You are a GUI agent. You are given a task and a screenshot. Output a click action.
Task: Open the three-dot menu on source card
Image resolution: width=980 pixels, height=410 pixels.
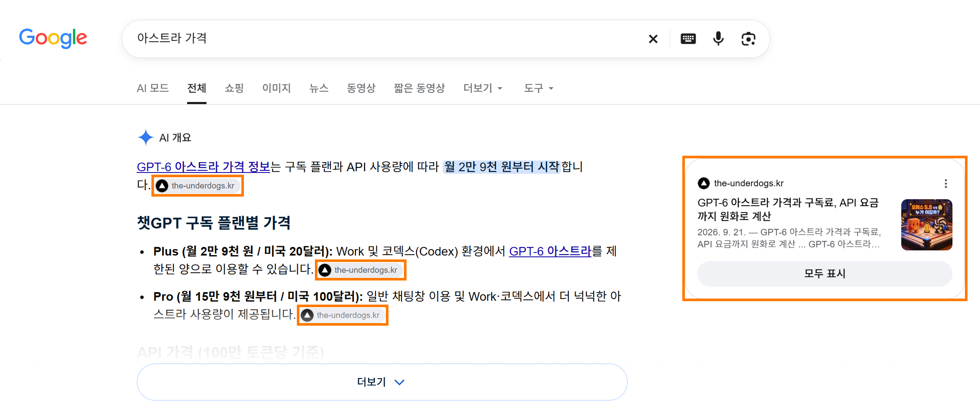coord(946,184)
